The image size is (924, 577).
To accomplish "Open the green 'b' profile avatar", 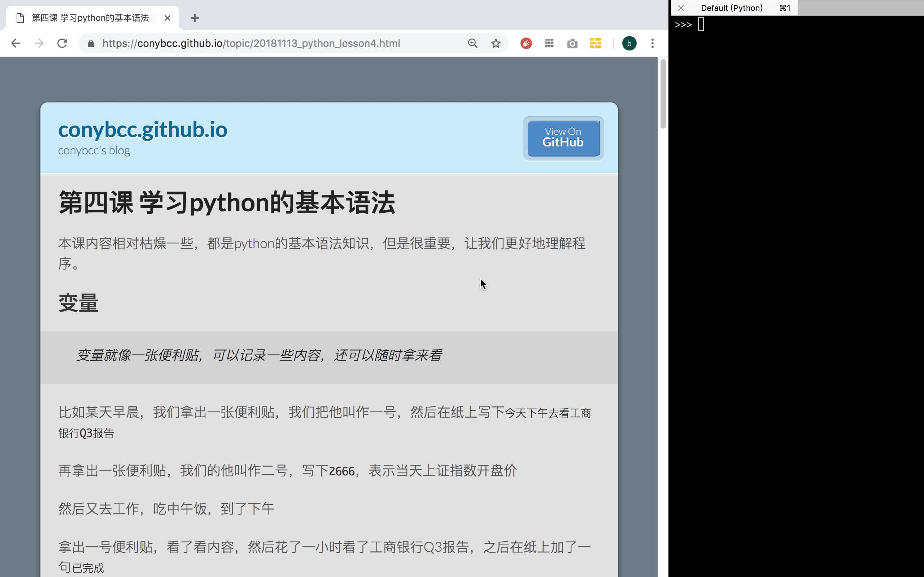I will [629, 43].
